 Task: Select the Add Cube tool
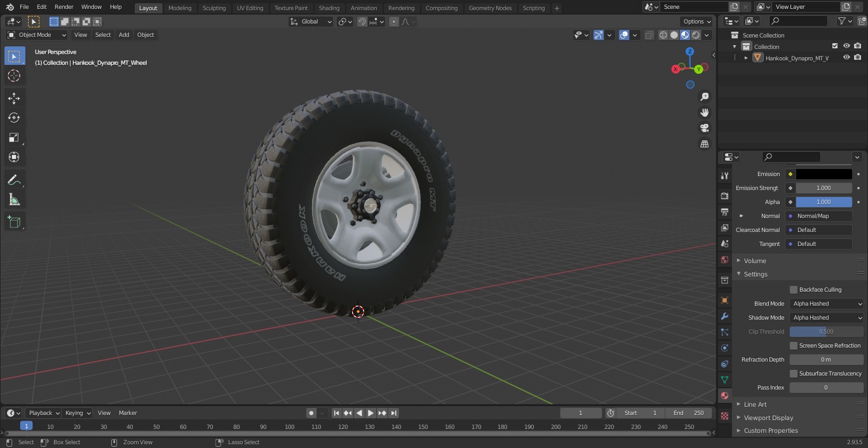[x=14, y=222]
